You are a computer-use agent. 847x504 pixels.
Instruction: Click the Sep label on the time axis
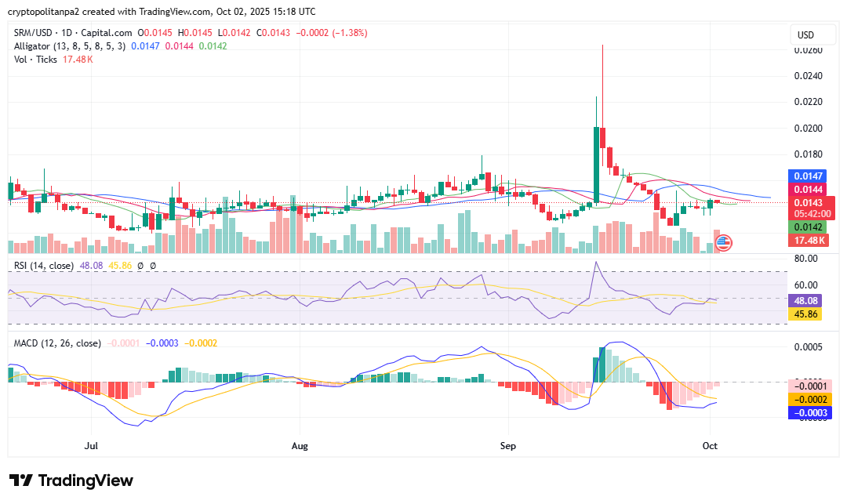(x=507, y=446)
